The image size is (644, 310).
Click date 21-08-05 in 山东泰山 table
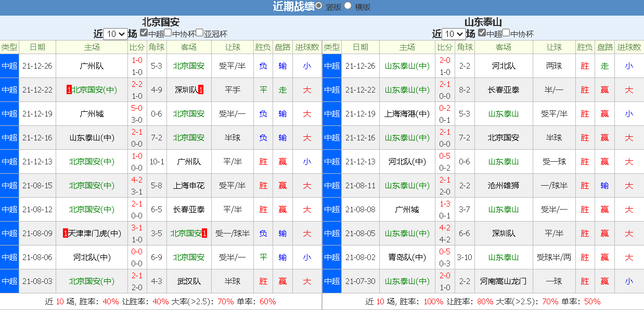click(360, 234)
